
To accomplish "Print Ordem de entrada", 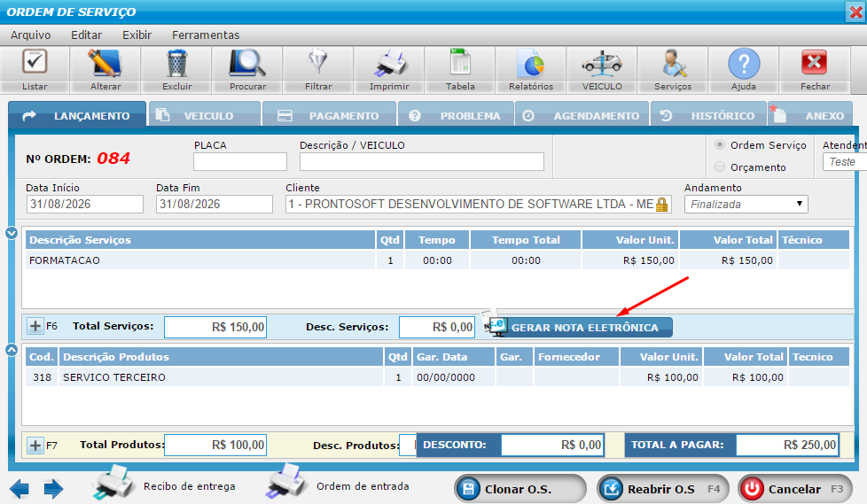I will point(337,483).
